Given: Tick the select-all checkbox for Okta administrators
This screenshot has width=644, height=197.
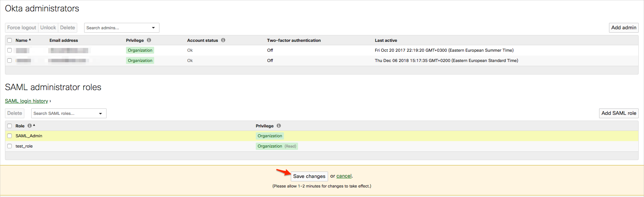Looking at the screenshot, I should pyautogui.click(x=10, y=40).
